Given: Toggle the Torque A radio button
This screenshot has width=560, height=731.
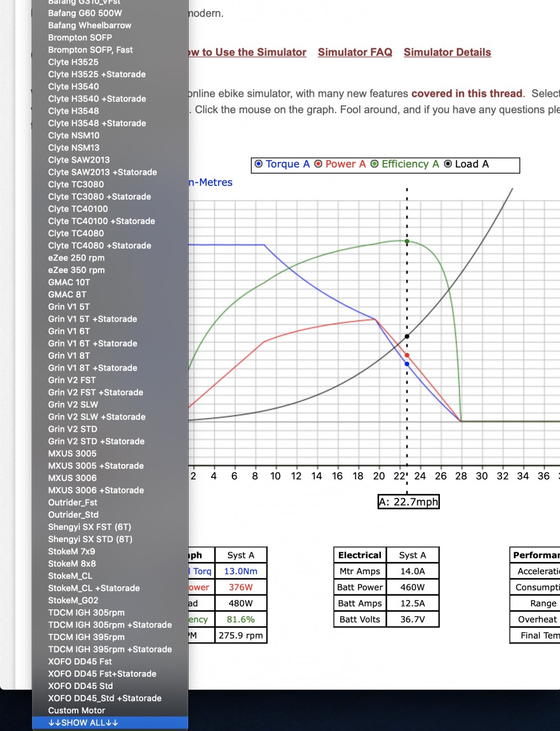Looking at the screenshot, I should click(259, 164).
